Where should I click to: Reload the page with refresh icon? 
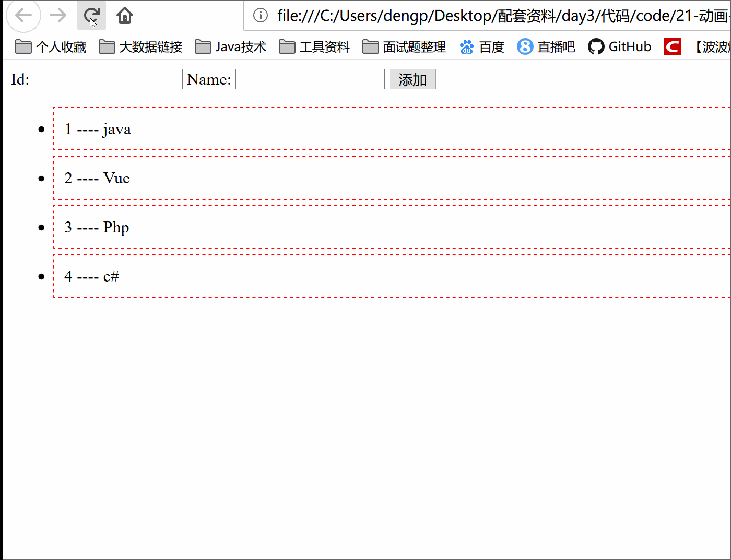pos(91,16)
